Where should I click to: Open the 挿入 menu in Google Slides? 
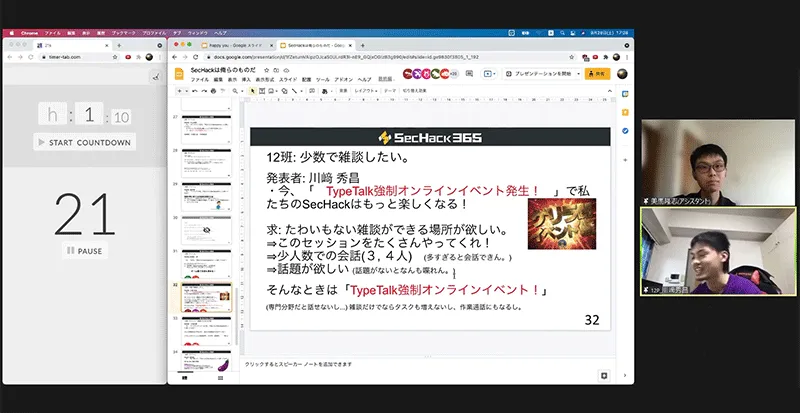pyautogui.click(x=246, y=80)
